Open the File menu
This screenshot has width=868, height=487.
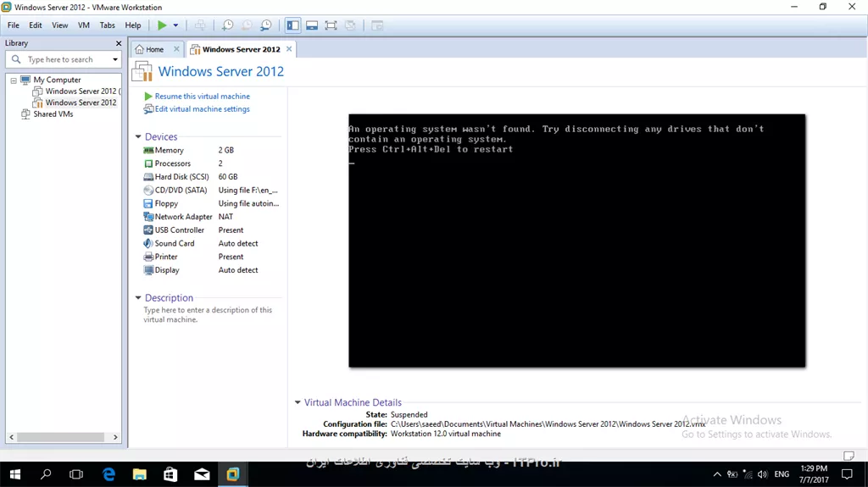click(x=14, y=25)
